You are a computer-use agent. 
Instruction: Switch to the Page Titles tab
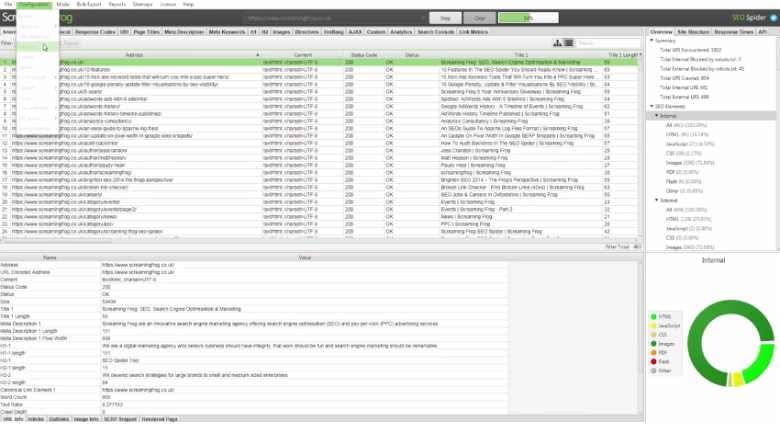click(147, 32)
